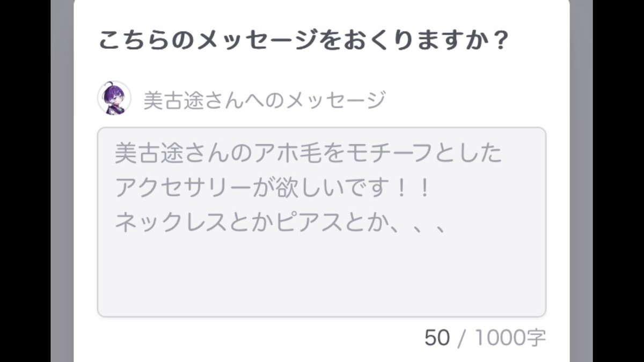The height and width of the screenshot is (362, 644).
Task: Click the black letterbox bar on left
Action: pos(25,181)
